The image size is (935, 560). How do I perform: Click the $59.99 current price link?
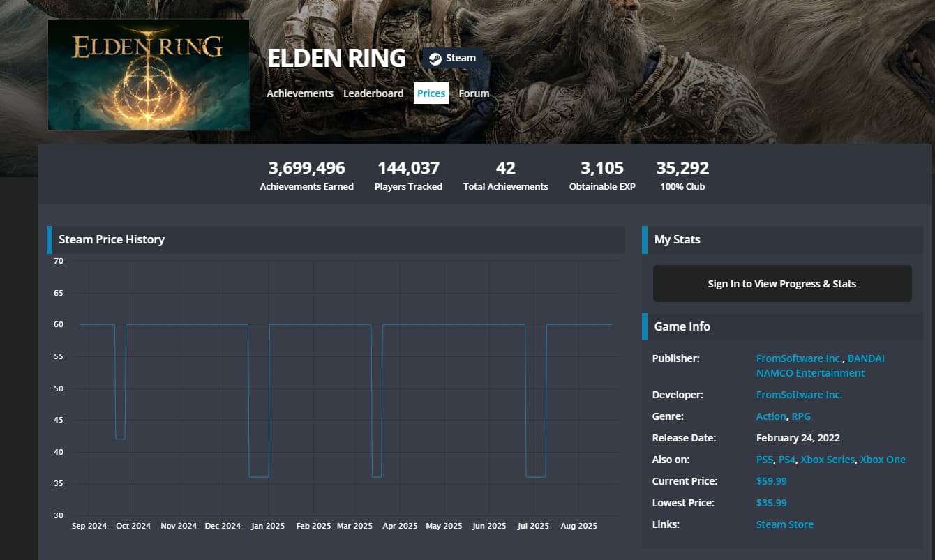coord(772,481)
